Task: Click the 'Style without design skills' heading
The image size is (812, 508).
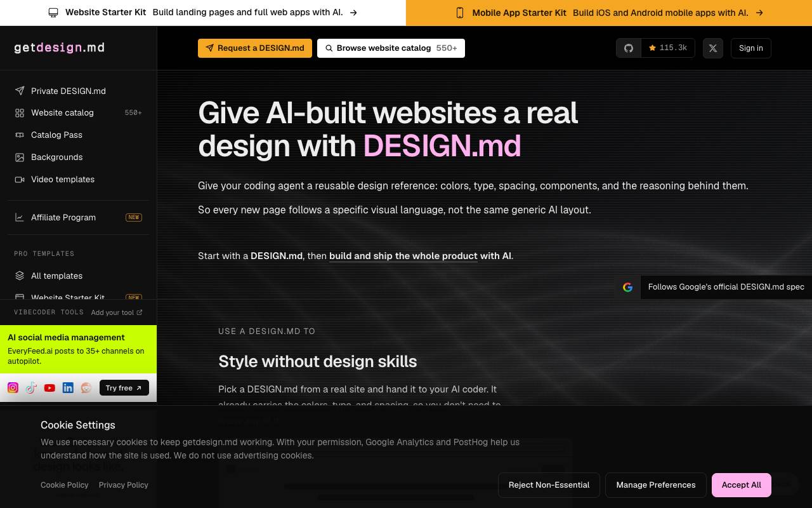Action: click(318, 361)
